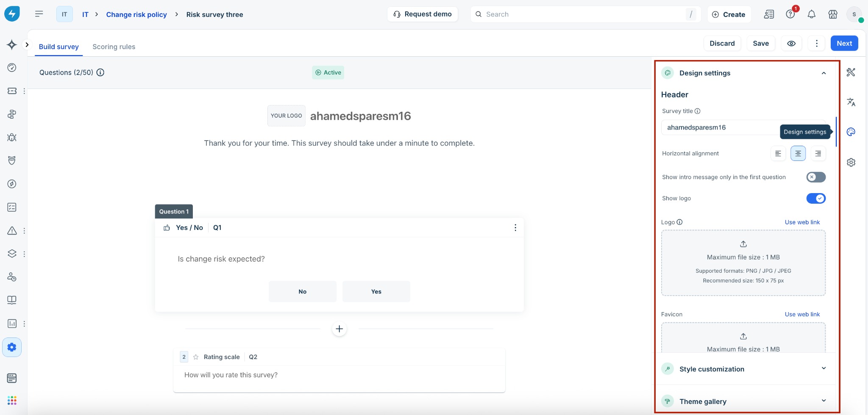The height and width of the screenshot is (415, 868).
Task: Open Question 1 three-dot options menu
Action: coord(515,227)
